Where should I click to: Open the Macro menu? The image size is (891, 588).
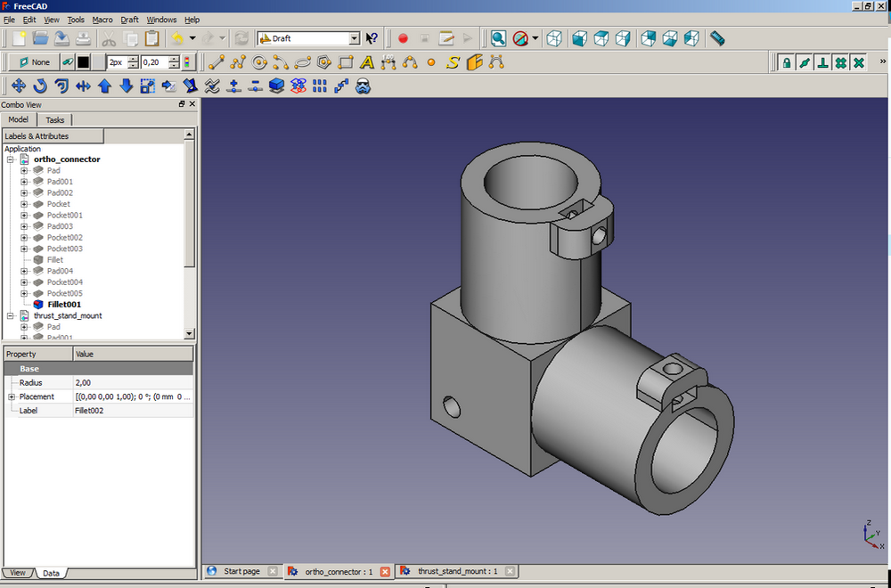(x=102, y=20)
